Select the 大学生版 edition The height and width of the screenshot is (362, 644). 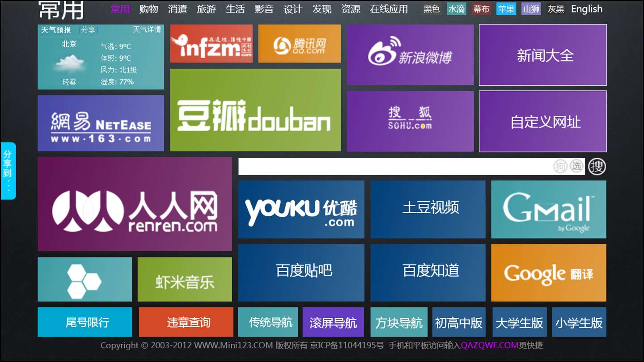coord(519,322)
